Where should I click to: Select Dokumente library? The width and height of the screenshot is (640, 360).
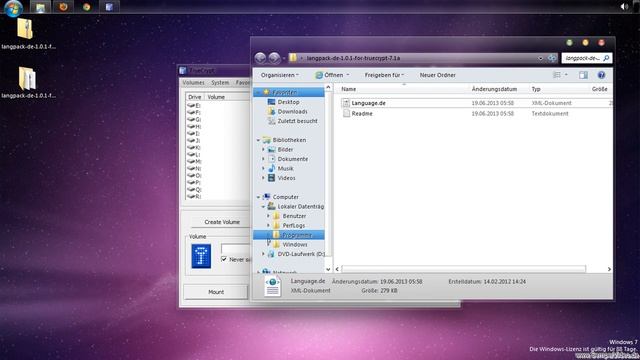coord(293,159)
